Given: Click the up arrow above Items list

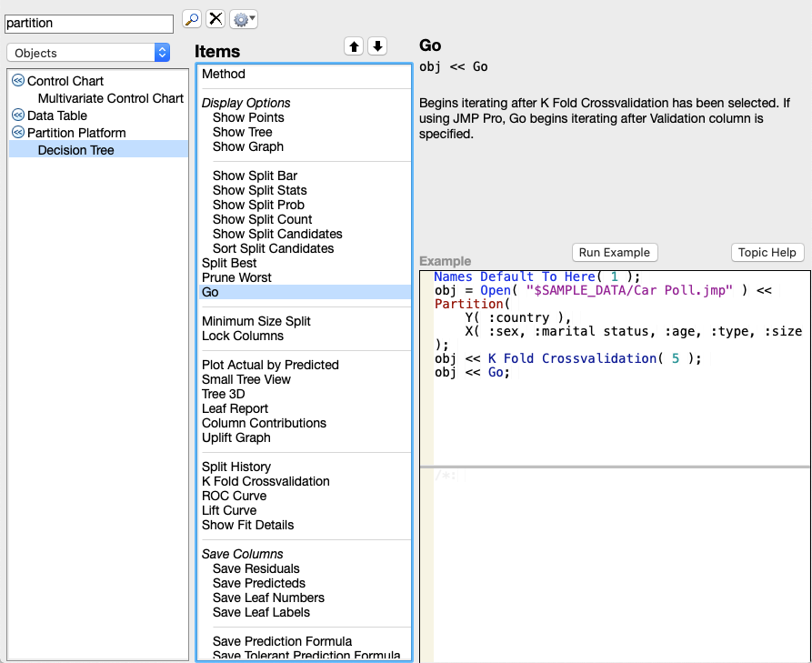Looking at the screenshot, I should [x=354, y=46].
